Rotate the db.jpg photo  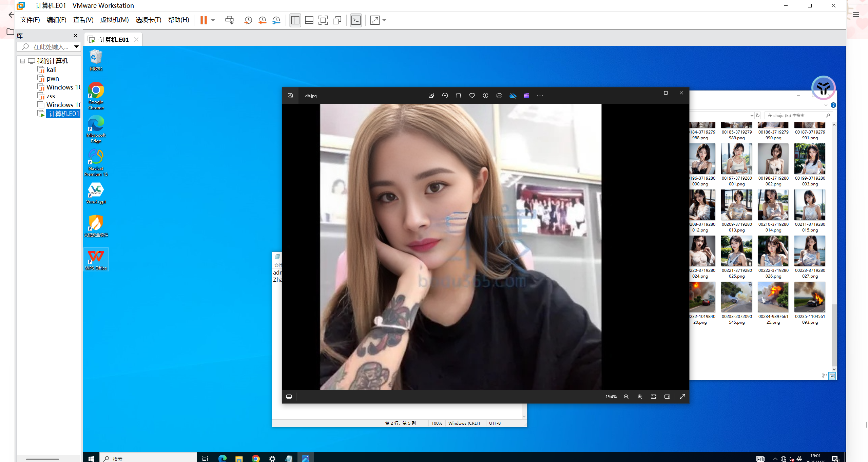click(445, 96)
